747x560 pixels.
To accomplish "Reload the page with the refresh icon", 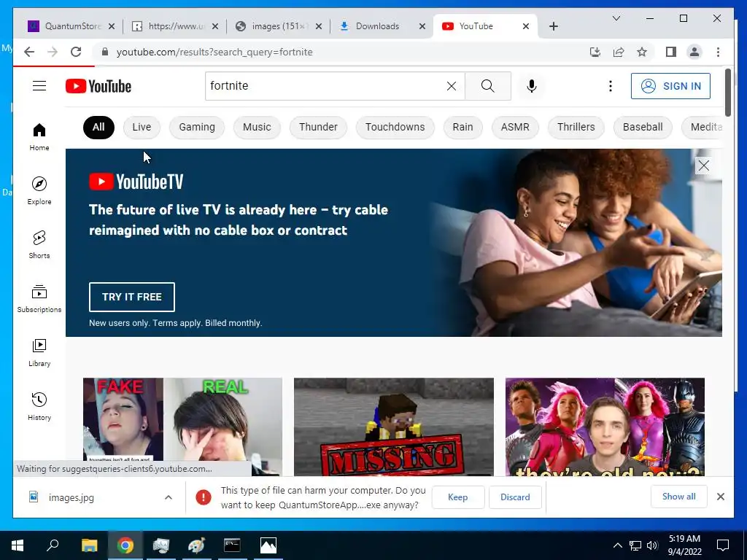I will [x=76, y=52].
